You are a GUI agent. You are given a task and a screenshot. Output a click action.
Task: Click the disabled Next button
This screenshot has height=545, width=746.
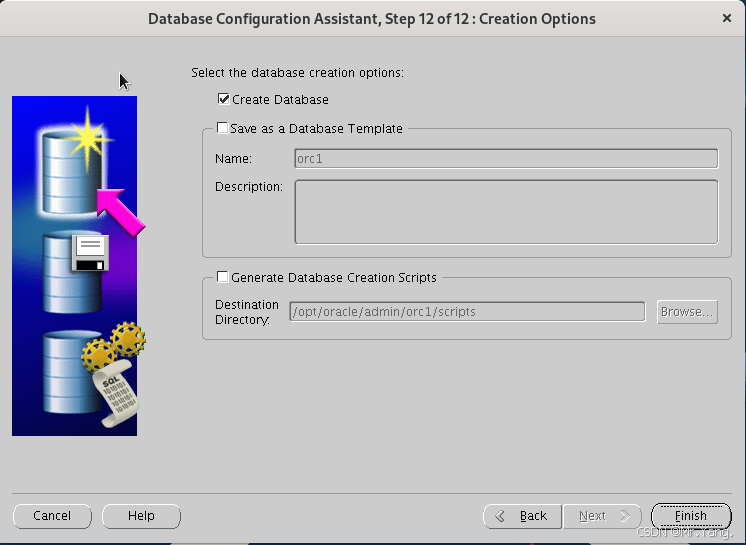click(602, 516)
